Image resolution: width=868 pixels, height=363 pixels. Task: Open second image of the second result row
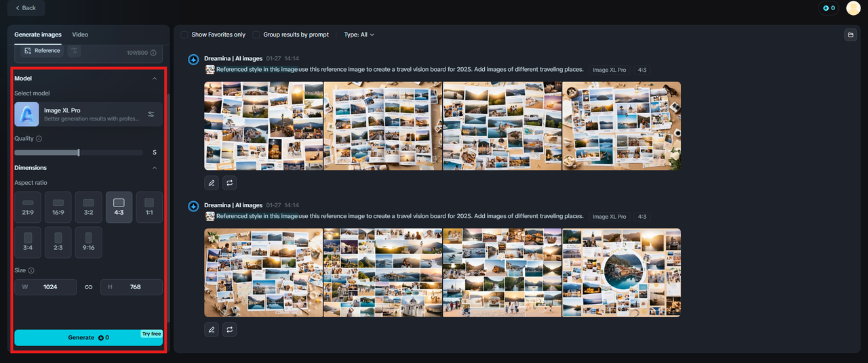[x=383, y=272]
